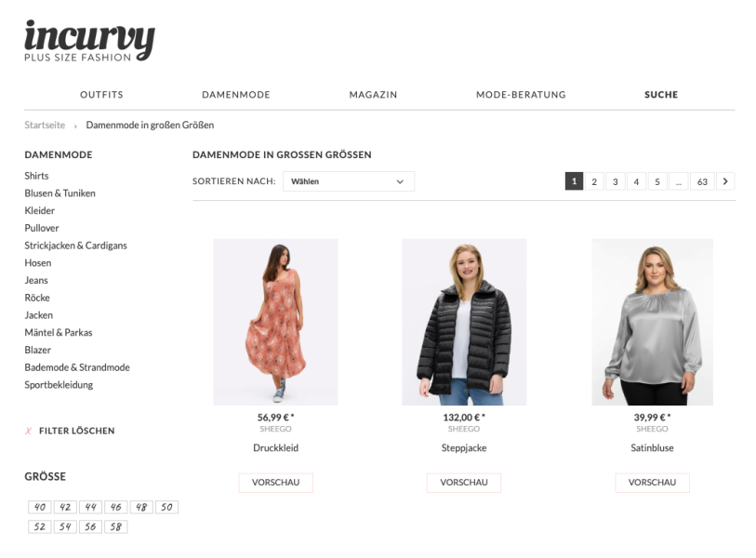Screen dimensions: 756x558
Task: Click the incurvy Plus Size Fashion logo
Action: [x=89, y=41]
